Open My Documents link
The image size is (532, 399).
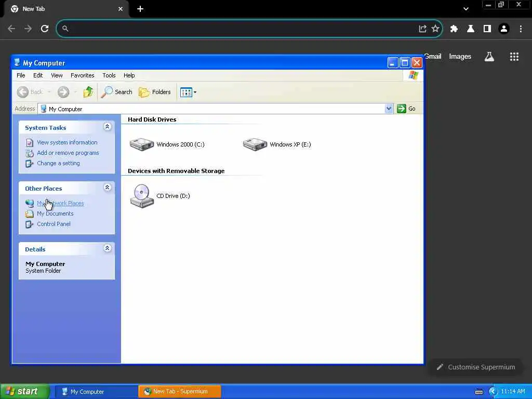55,214
